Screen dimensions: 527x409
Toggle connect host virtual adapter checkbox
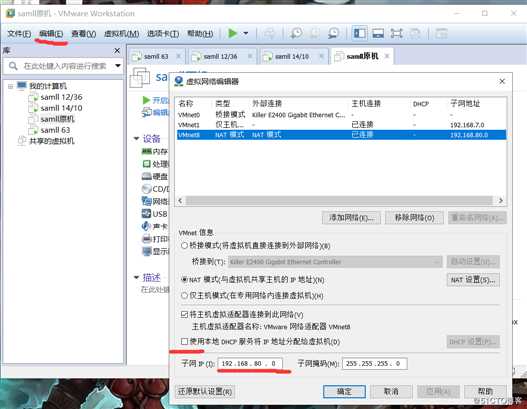click(184, 315)
